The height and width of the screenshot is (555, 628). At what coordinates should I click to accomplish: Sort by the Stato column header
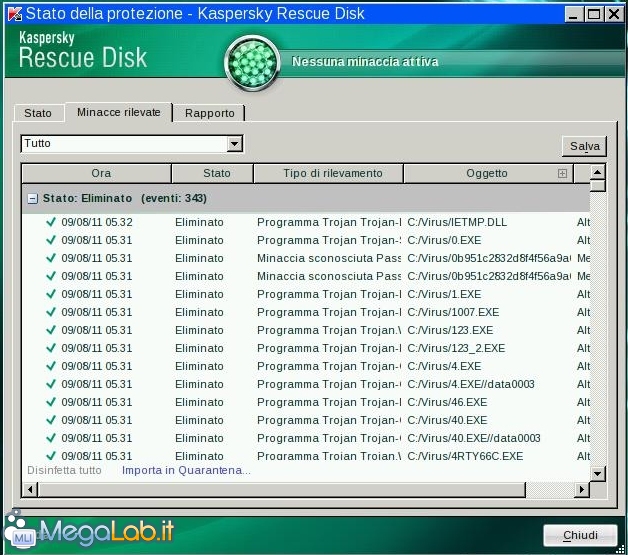(213, 173)
